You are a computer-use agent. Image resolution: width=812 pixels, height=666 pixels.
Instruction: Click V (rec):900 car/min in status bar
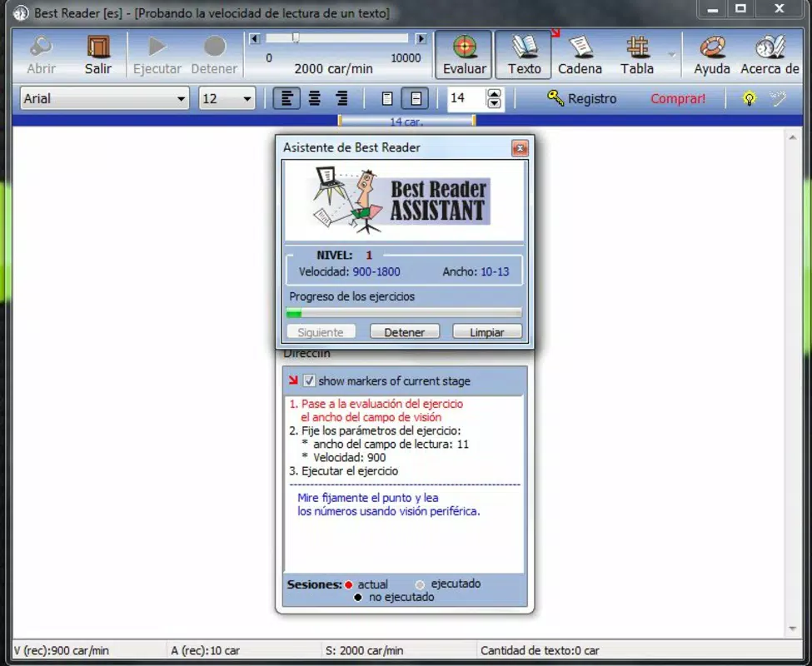click(x=62, y=650)
